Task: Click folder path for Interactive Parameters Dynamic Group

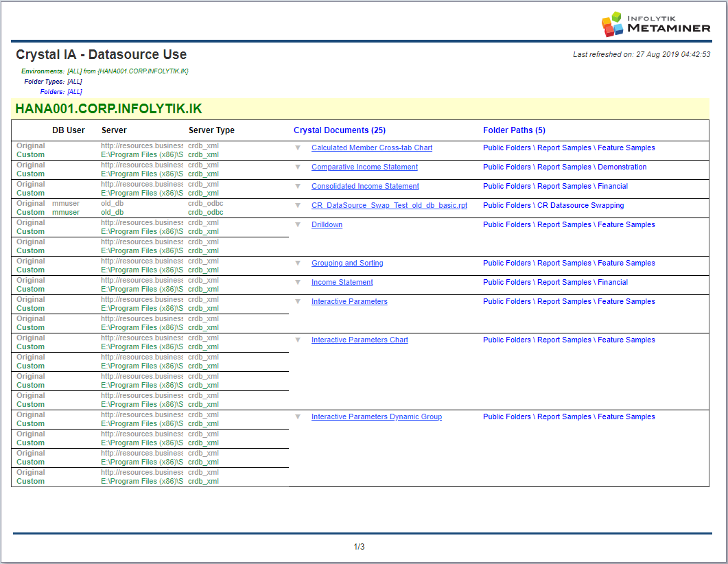Action: (569, 417)
